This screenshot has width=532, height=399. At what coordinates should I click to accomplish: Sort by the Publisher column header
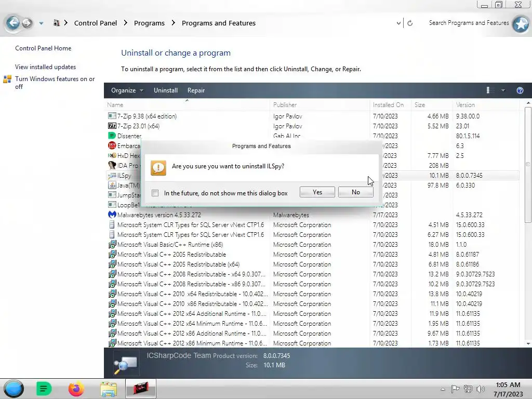click(x=320, y=105)
